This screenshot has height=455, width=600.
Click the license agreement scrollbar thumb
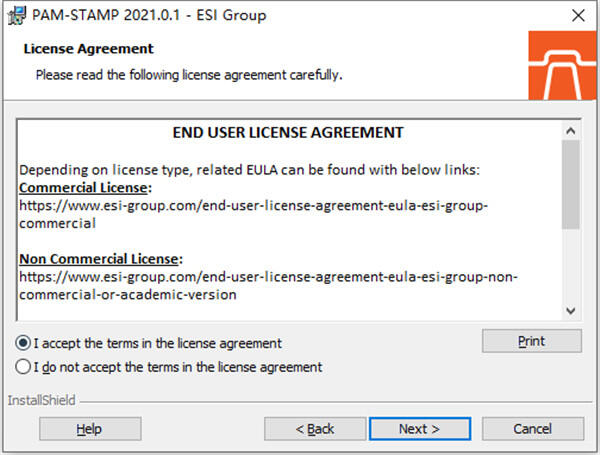pos(571,184)
